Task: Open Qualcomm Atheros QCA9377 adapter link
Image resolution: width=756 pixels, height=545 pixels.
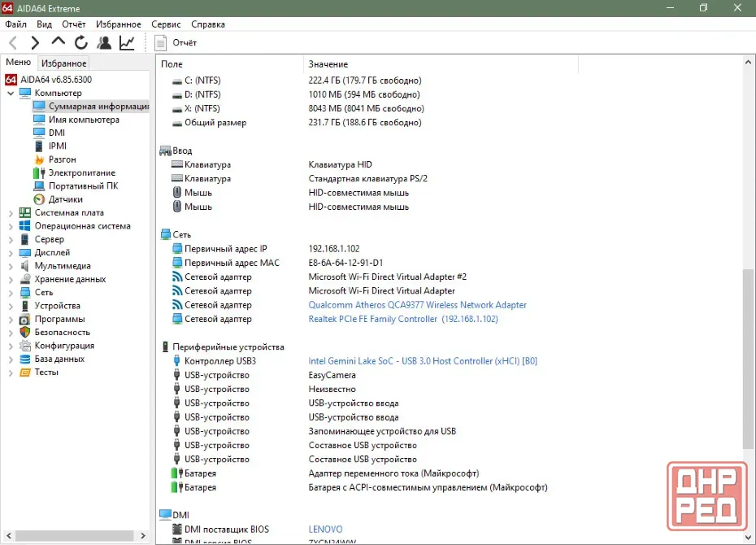Action: click(418, 305)
